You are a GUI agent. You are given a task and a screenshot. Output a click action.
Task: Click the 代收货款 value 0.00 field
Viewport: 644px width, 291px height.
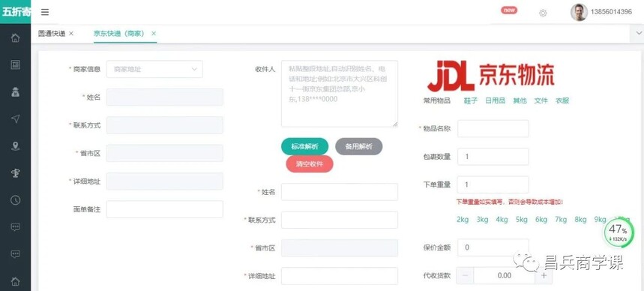505,275
